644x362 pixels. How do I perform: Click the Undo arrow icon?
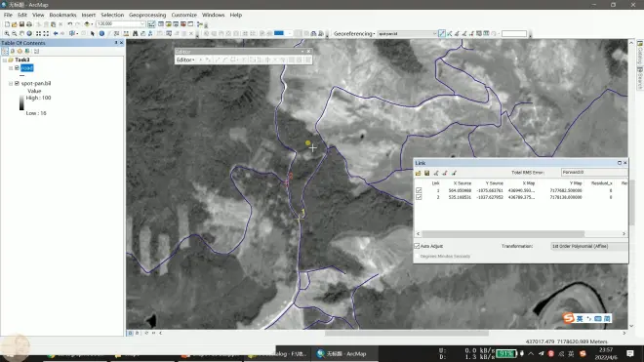coord(70,24)
